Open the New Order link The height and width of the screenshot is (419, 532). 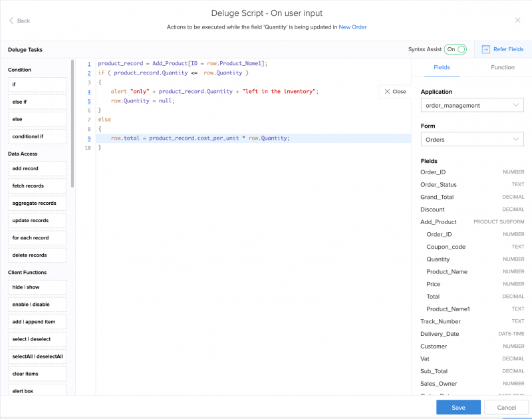pyautogui.click(x=352, y=27)
